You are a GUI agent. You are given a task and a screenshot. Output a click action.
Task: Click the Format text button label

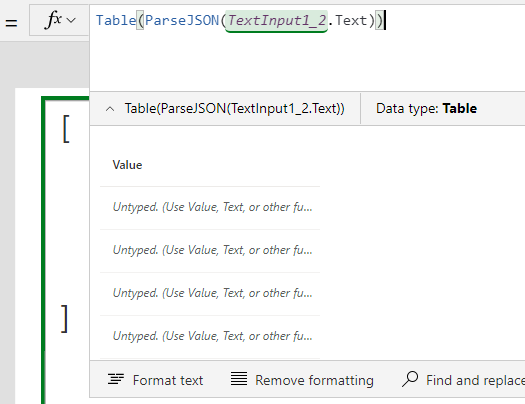(168, 380)
